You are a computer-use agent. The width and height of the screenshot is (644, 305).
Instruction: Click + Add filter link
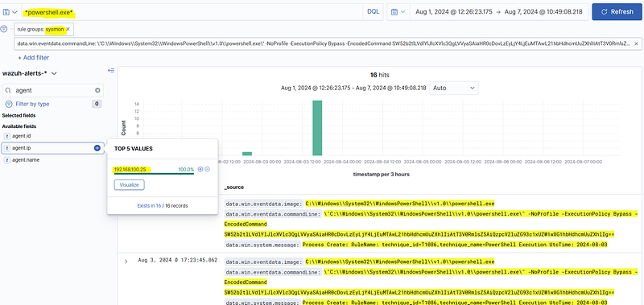(33, 57)
